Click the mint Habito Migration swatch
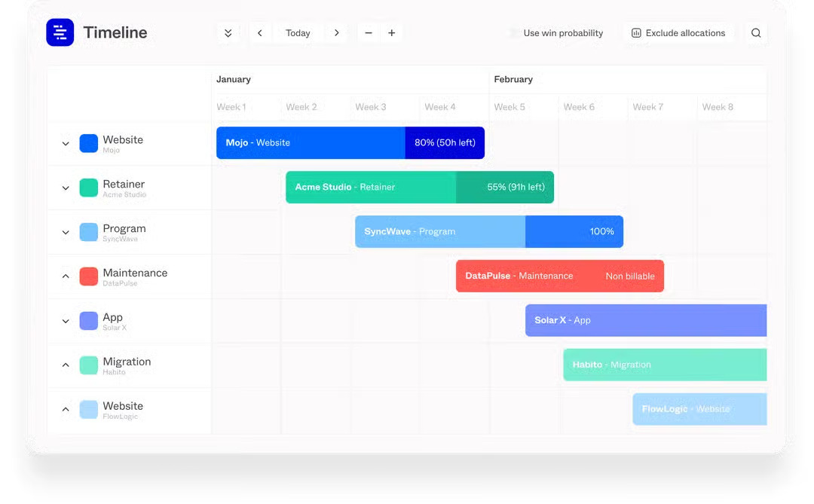Image resolution: width=814 pixels, height=504 pixels. pos(89,365)
